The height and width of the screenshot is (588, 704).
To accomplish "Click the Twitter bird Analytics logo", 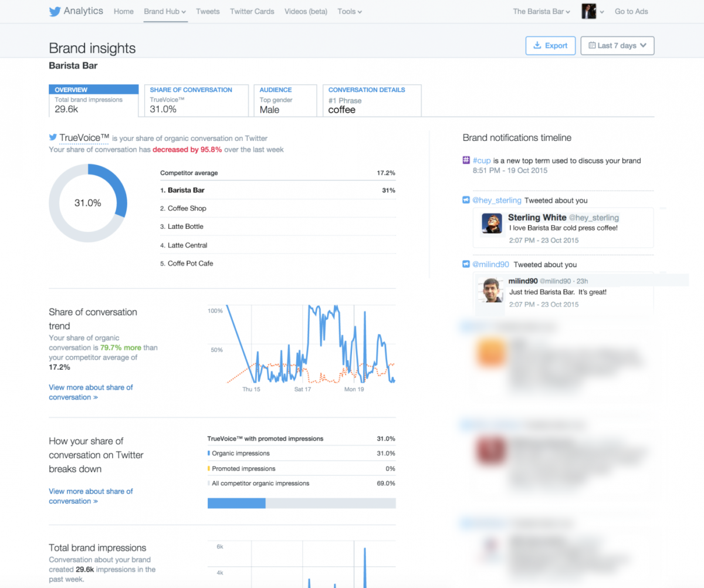I will pos(76,11).
